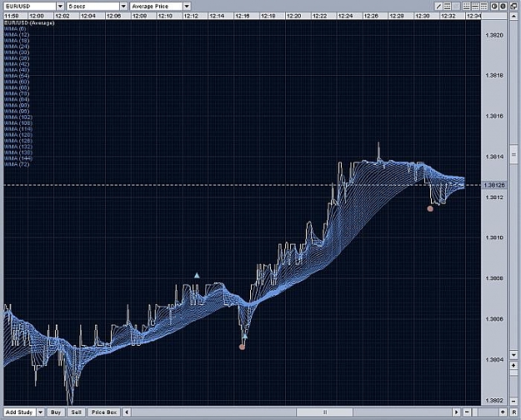521x420 pixels.
Task: Click price axis minus button
Action: tap(513, 400)
